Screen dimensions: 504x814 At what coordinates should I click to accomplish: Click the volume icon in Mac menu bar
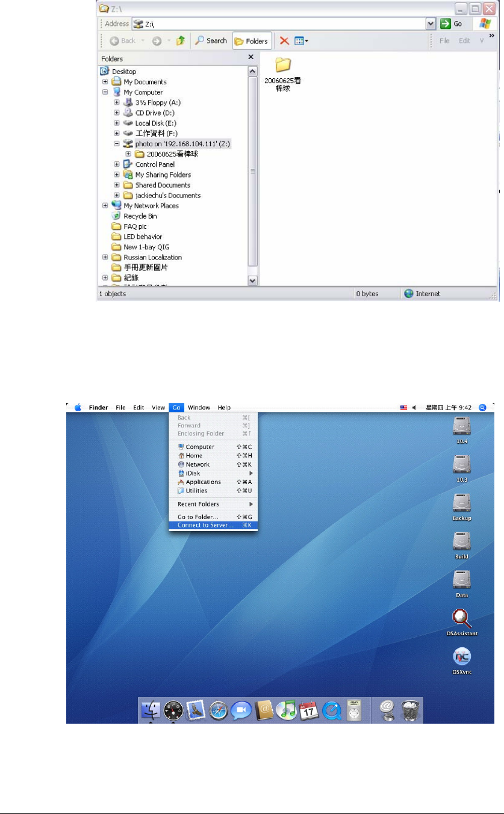(414, 408)
